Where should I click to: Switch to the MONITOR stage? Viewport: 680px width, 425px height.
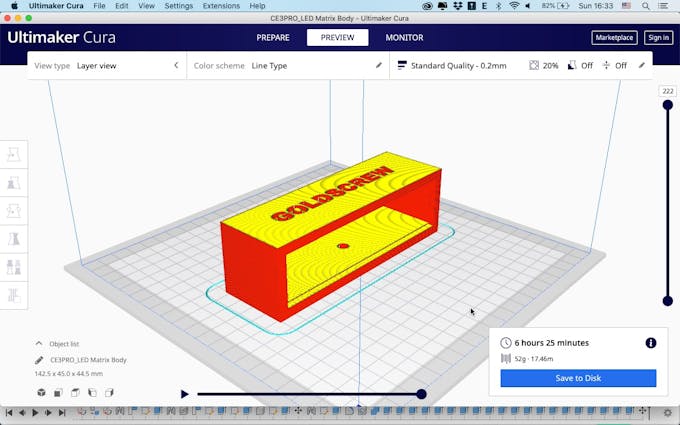click(404, 38)
